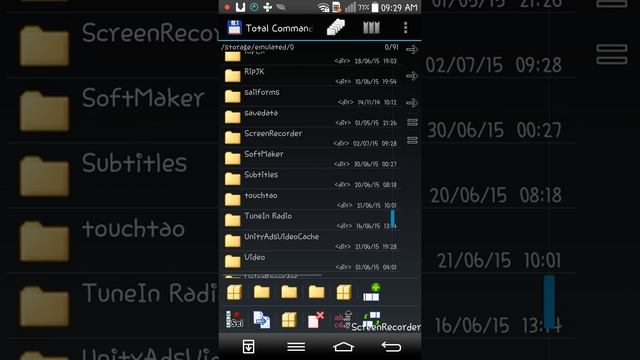Viewport: 640px width, 360px height.
Task: Open the Subtitles folder name
Action: (x=261, y=175)
